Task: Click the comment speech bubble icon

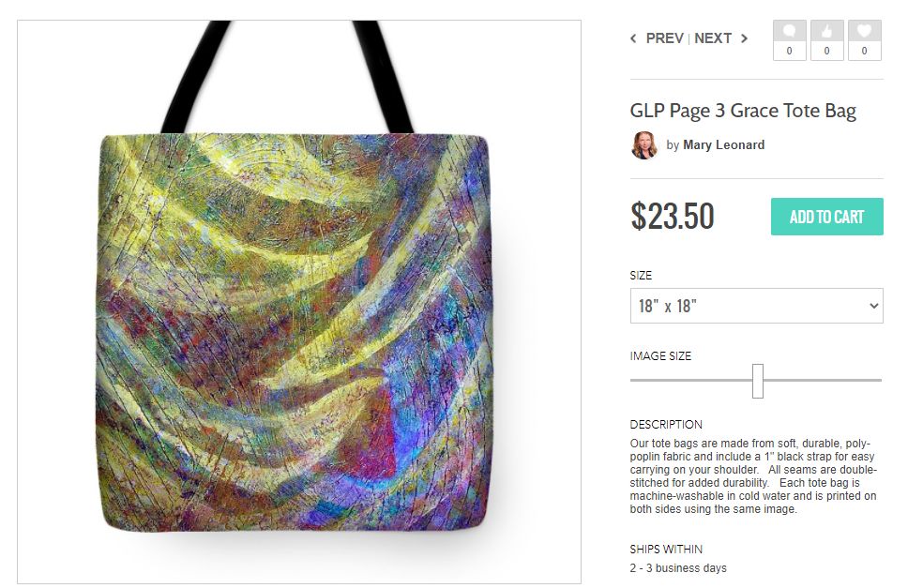Action: [790, 31]
